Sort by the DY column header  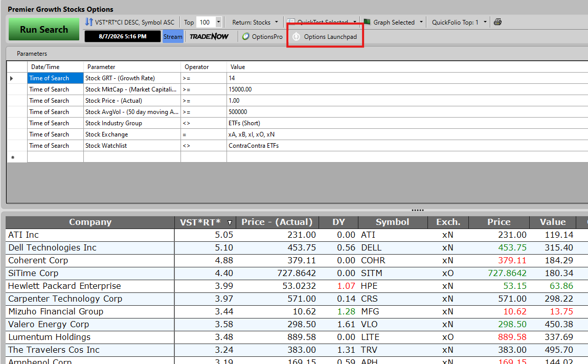click(x=338, y=222)
